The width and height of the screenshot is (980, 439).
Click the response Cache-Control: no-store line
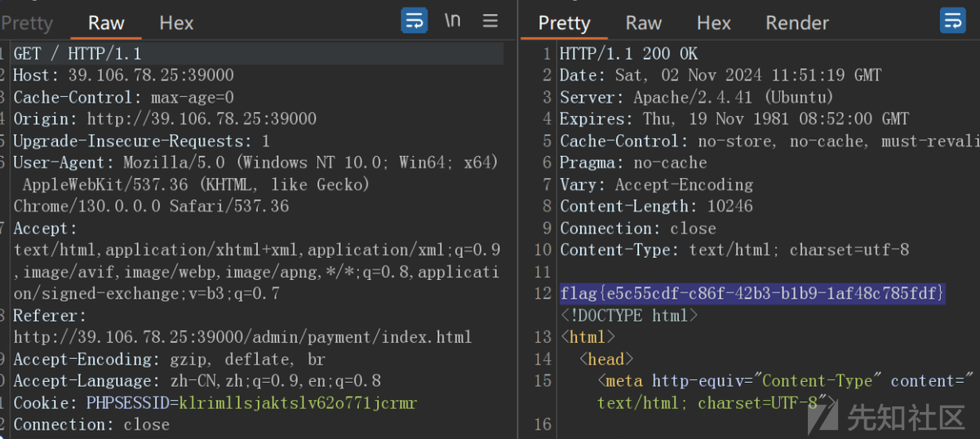(769, 141)
